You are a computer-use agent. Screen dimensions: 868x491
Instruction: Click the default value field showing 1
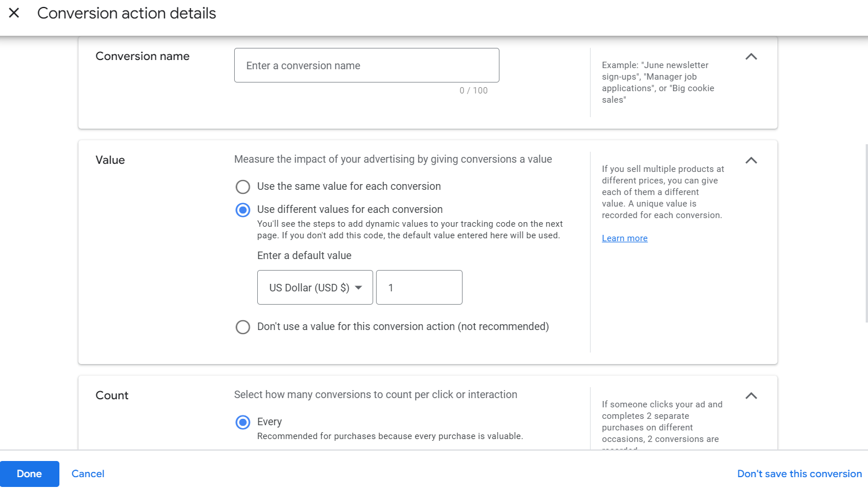(x=419, y=287)
